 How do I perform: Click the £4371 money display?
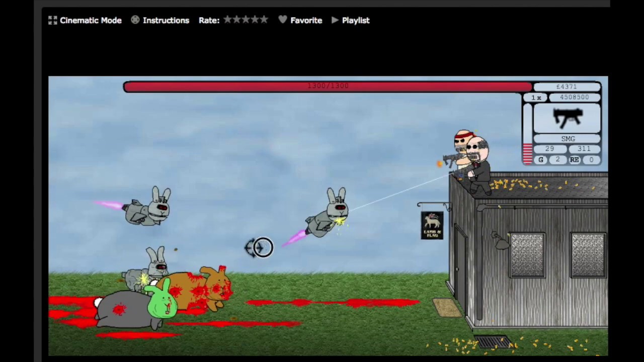567,86
